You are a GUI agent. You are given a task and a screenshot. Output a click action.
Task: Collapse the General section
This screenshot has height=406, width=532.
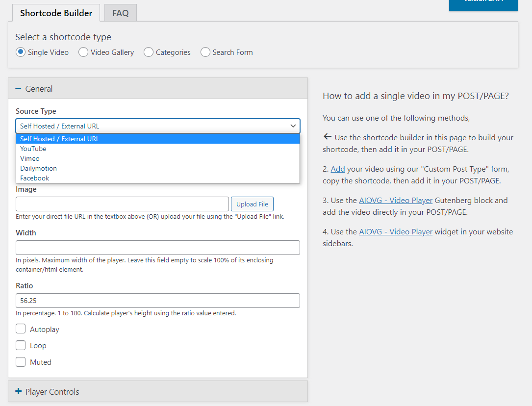(x=18, y=89)
